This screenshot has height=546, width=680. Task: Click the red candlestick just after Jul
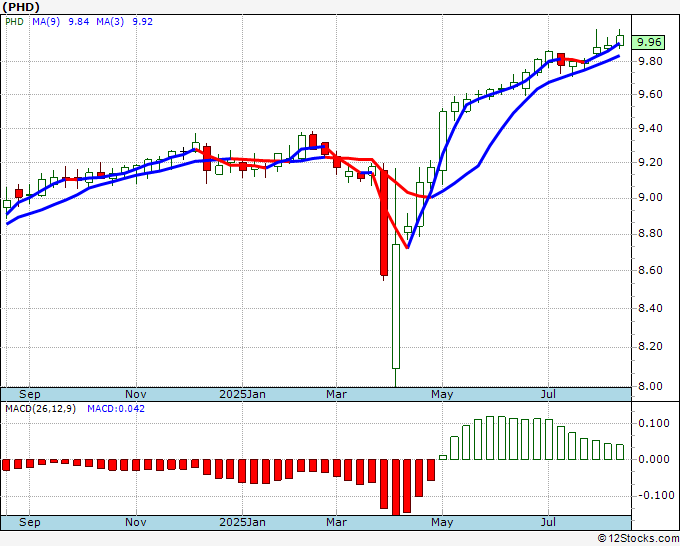[561, 59]
